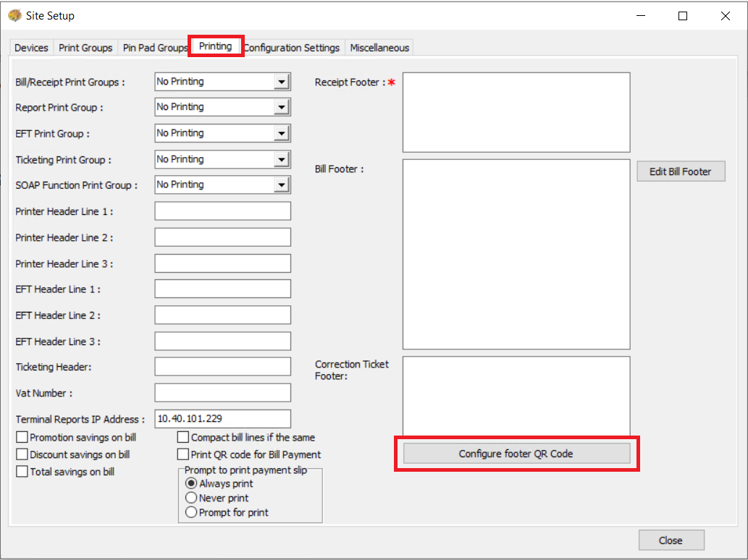The height and width of the screenshot is (560, 748).
Task: Open the Miscellaneous tab
Action: [x=379, y=48]
